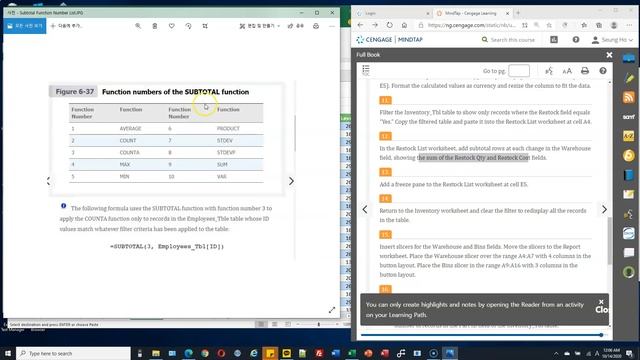Screen dimensions: 640x360
Task: Click the Search this course field
Action: coord(512,40)
